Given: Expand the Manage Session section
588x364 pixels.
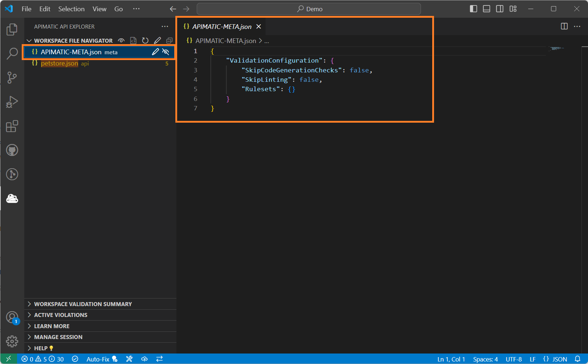Looking at the screenshot, I should tap(100, 337).
